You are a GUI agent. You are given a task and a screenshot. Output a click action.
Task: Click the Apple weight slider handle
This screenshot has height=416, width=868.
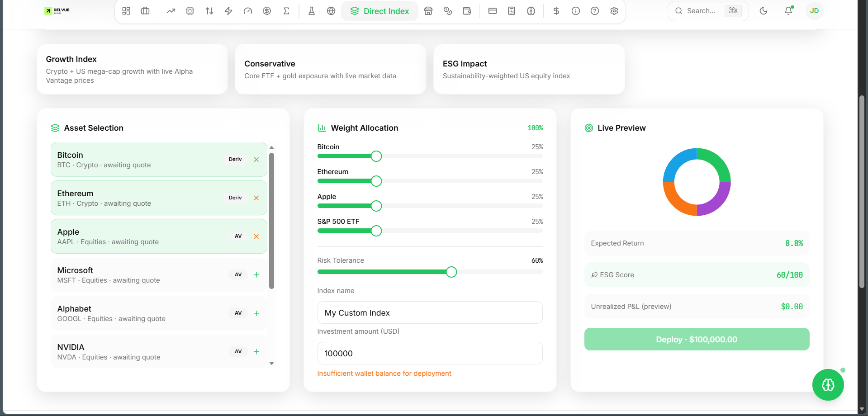[x=376, y=206]
